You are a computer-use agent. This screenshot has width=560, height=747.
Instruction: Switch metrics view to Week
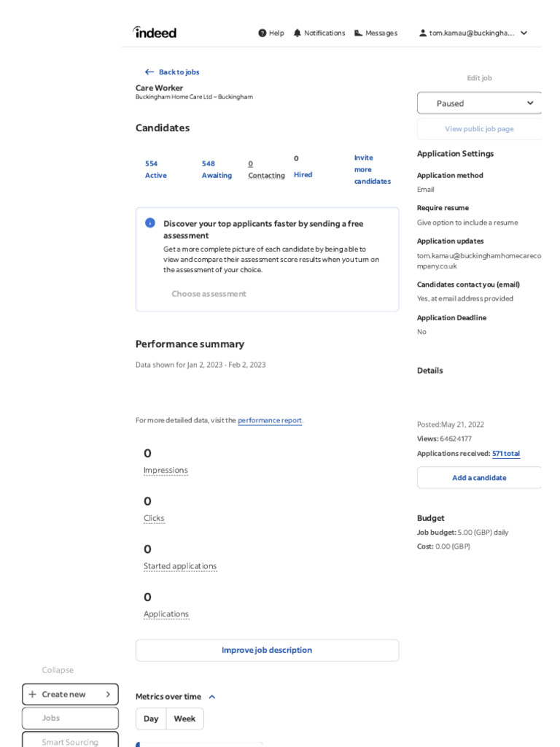184,719
